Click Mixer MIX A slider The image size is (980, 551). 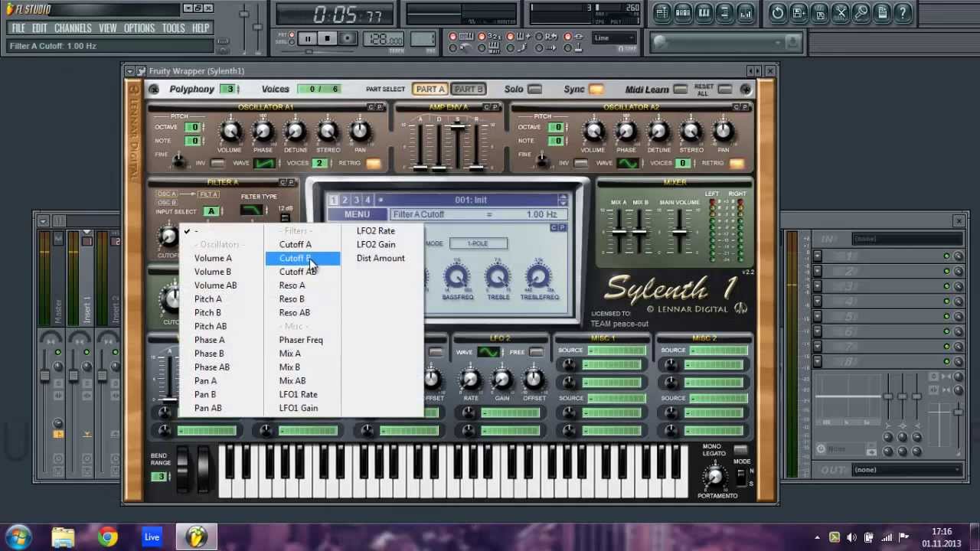point(619,232)
